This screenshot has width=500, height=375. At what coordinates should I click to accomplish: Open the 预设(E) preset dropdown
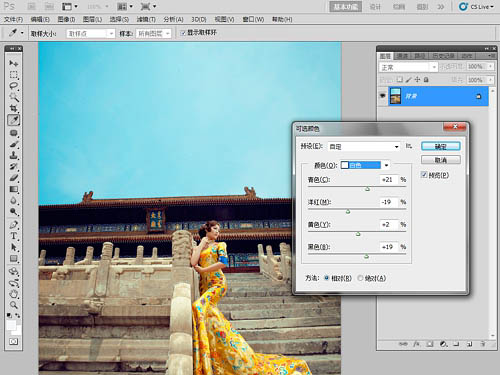click(364, 146)
